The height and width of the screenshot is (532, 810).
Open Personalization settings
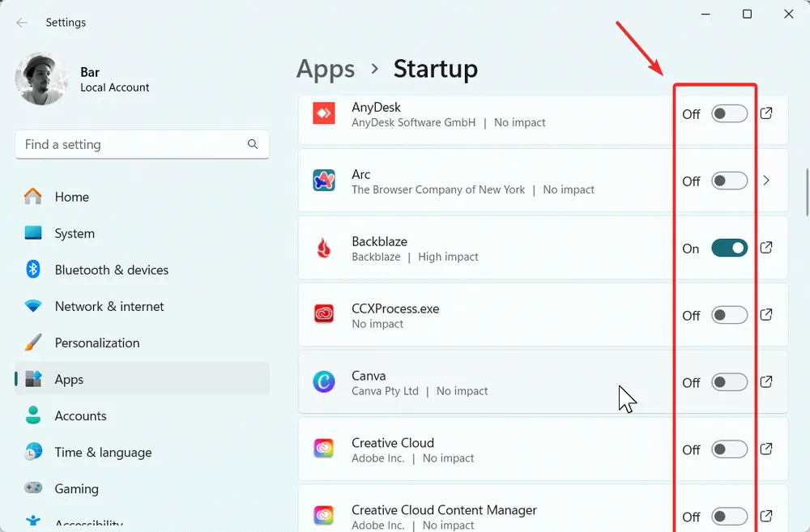pyautogui.click(x=142, y=343)
